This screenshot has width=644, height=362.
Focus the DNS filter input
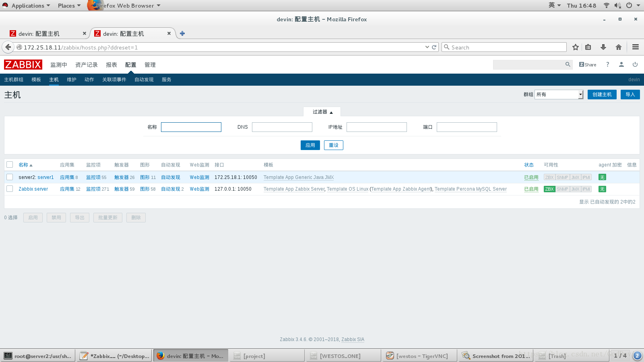(282, 127)
